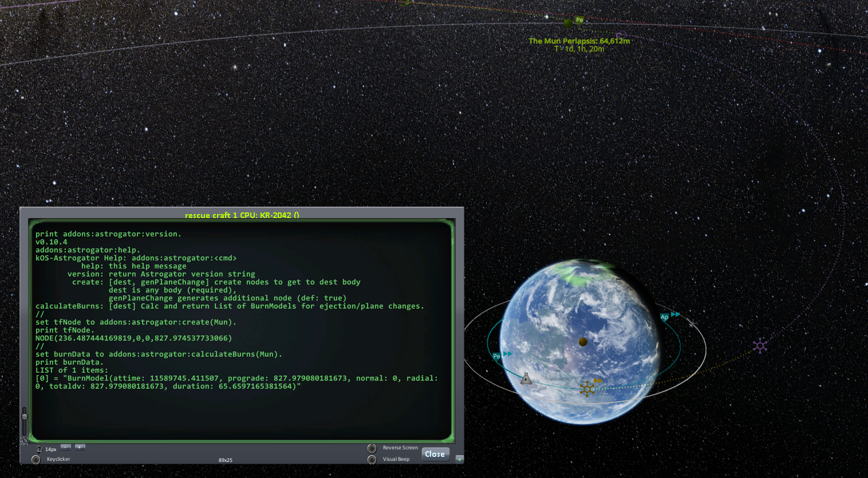Viewport: 868px width, 478px height.
Task: Click the T - 1d, 1h, 20m countdown
Action: point(579,49)
